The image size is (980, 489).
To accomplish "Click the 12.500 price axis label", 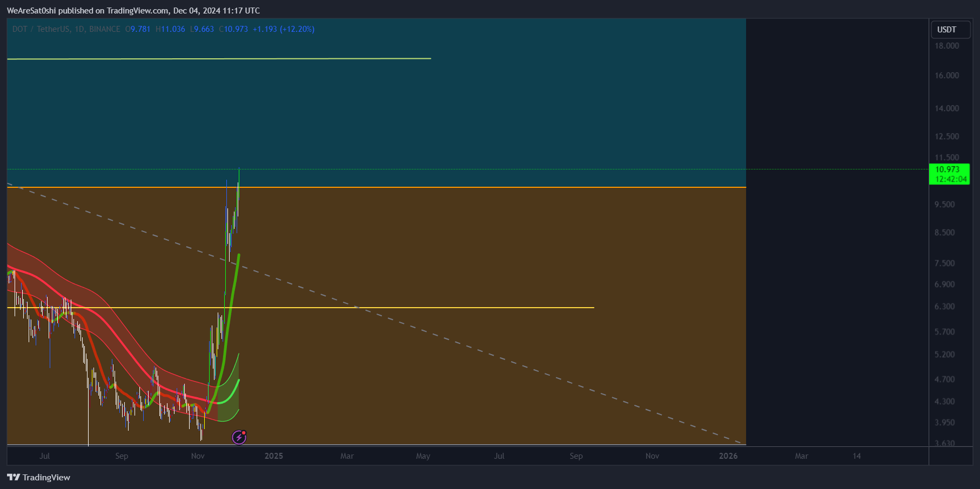I will click(x=947, y=137).
